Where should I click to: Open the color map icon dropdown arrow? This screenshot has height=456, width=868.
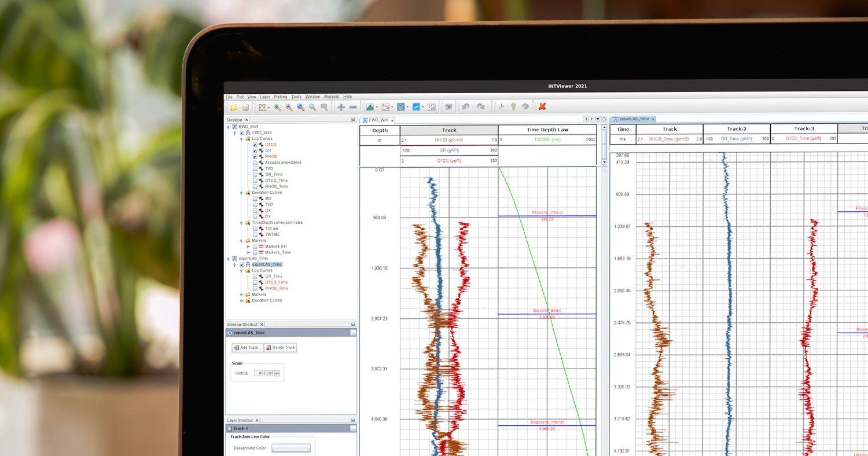click(423, 107)
